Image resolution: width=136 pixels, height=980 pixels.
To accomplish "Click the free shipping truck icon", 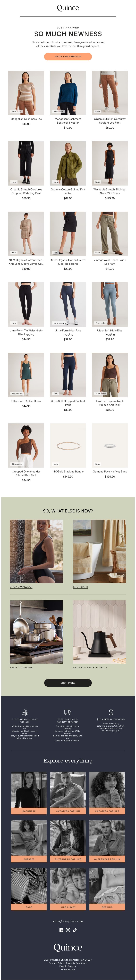I will click(x=68, y=712).
